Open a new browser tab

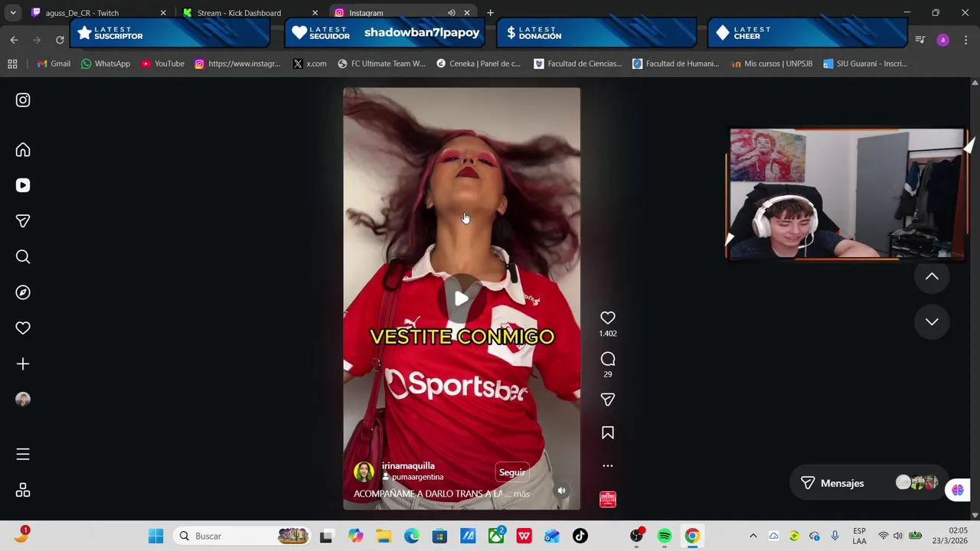pos(490,13)
